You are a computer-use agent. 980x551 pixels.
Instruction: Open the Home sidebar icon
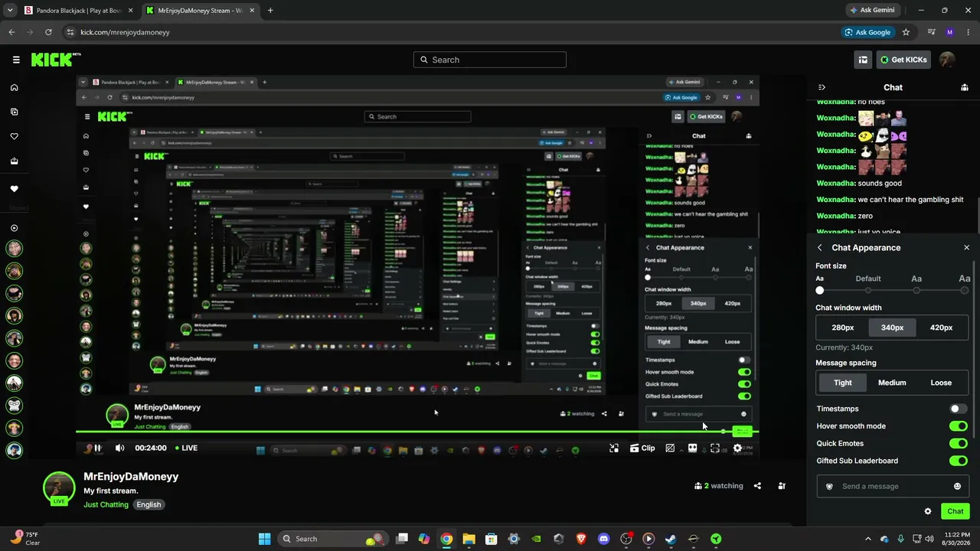click(14, 87)
